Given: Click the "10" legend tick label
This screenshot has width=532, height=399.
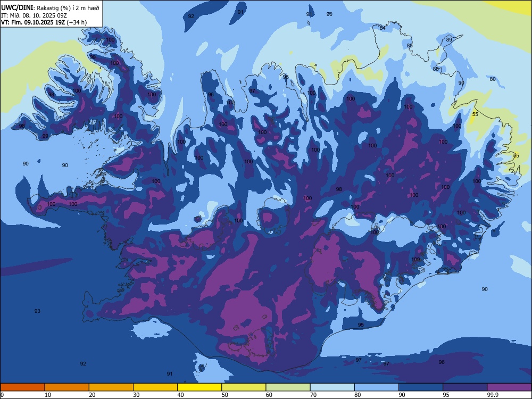Looking at the screenshot, I should click(x=48, y=395).
